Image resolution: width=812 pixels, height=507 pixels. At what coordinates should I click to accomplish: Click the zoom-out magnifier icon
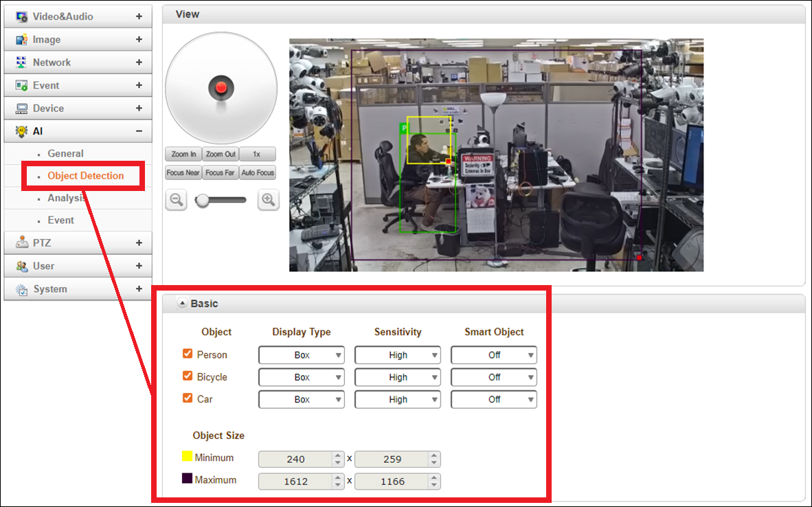click(176, 199)
